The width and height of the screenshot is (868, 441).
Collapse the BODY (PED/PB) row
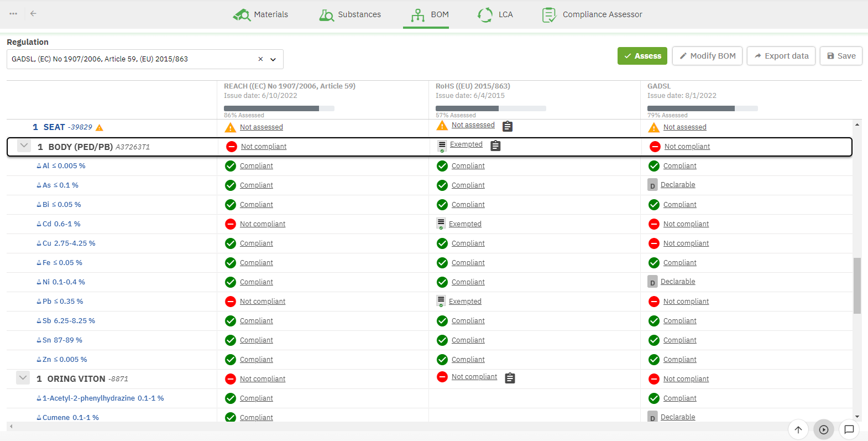pos(24,146)
